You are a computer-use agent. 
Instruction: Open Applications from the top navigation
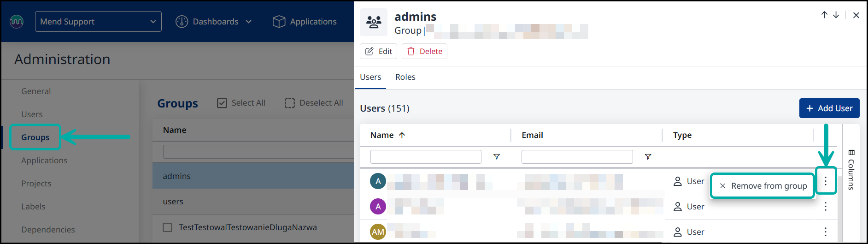pyautogui.click(x=305, y=22)
